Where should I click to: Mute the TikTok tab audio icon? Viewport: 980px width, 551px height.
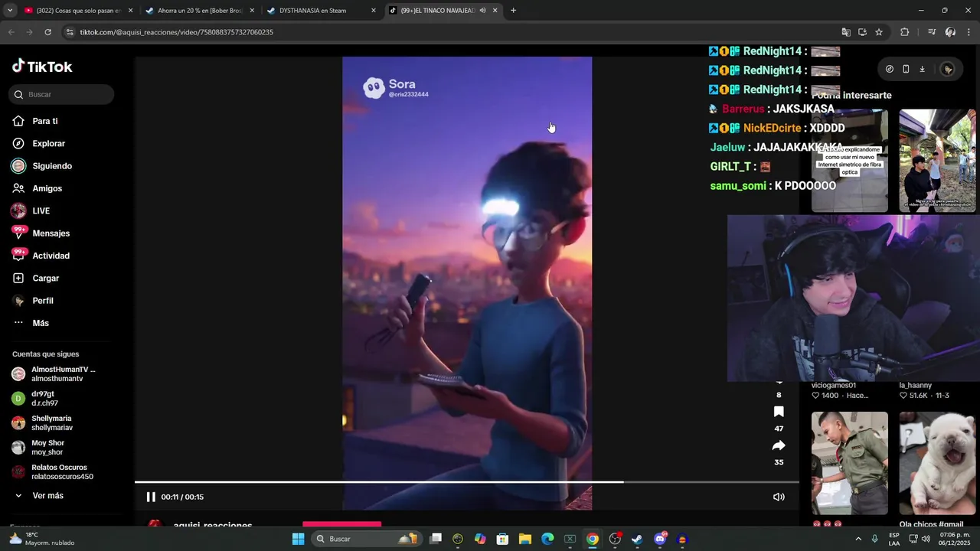point(482,11)
